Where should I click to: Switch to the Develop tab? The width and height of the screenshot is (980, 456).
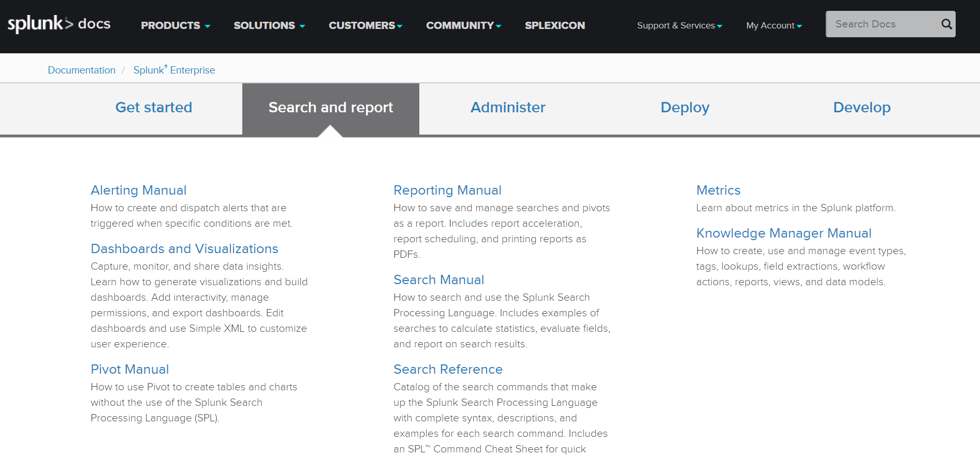pyautogui.click(x=862, y=108)
